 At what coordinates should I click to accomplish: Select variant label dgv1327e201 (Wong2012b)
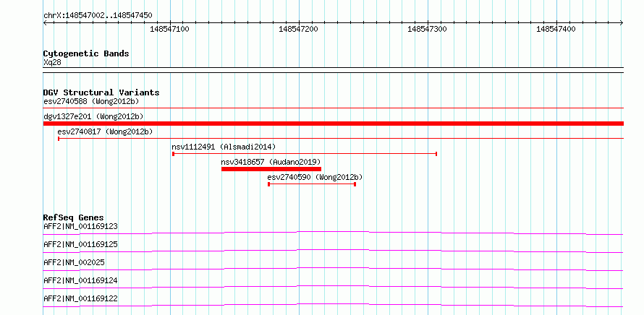pos(93,116)
